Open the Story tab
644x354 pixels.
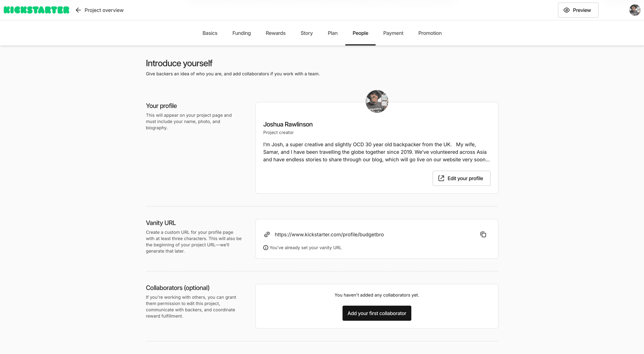pyautogui.click(x=306, y=33)
